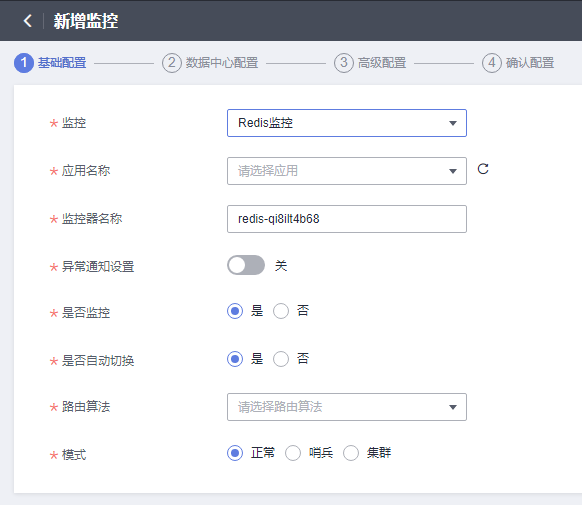Choose 哨兵 mode radio button
This screenshot has width=582, height=505.
pos(293,453)
